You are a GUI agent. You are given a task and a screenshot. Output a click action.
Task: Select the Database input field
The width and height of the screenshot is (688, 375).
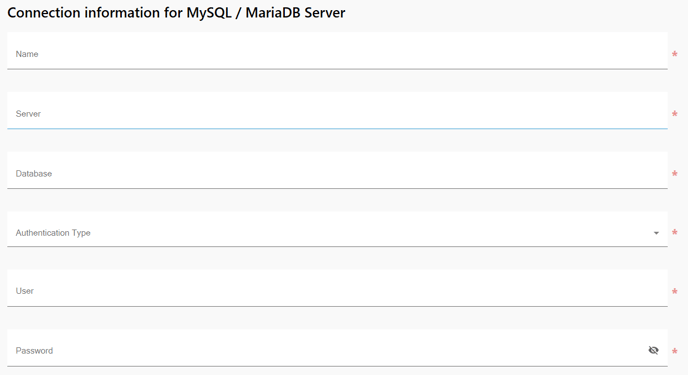337,170
